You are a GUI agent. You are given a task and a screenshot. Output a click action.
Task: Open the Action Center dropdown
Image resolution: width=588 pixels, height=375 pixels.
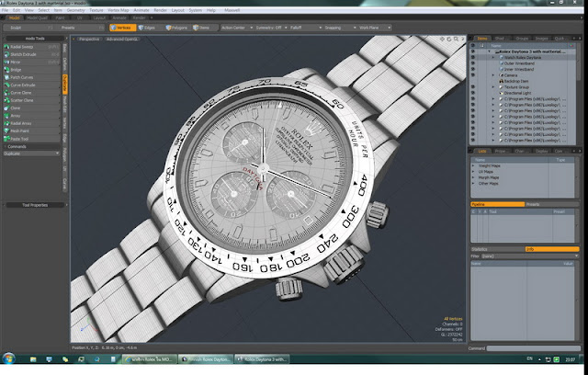[237, 28]
